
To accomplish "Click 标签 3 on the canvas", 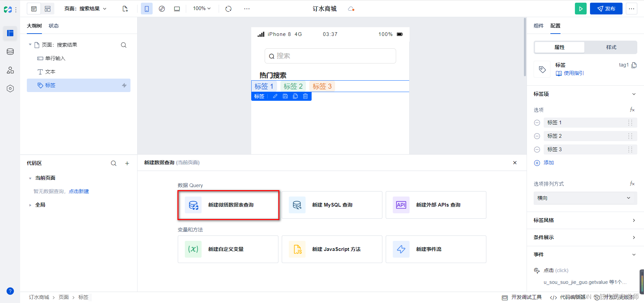I will click(322, 86).
